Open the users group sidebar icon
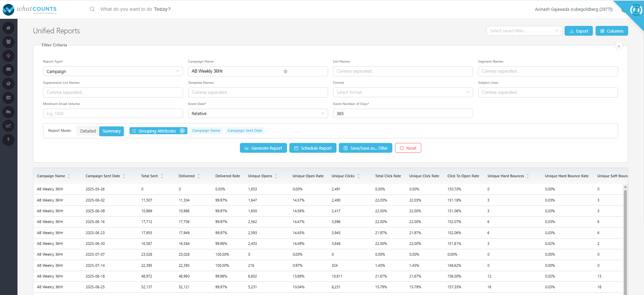The width and height of the screenshot is (644, 295). tap(8, 42)
